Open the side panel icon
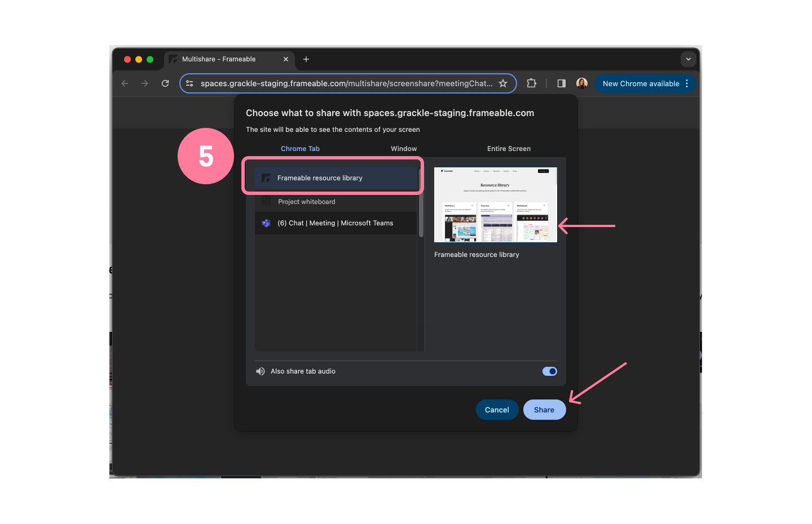Viewport: 812px width, 524px height. pos(561,83)
